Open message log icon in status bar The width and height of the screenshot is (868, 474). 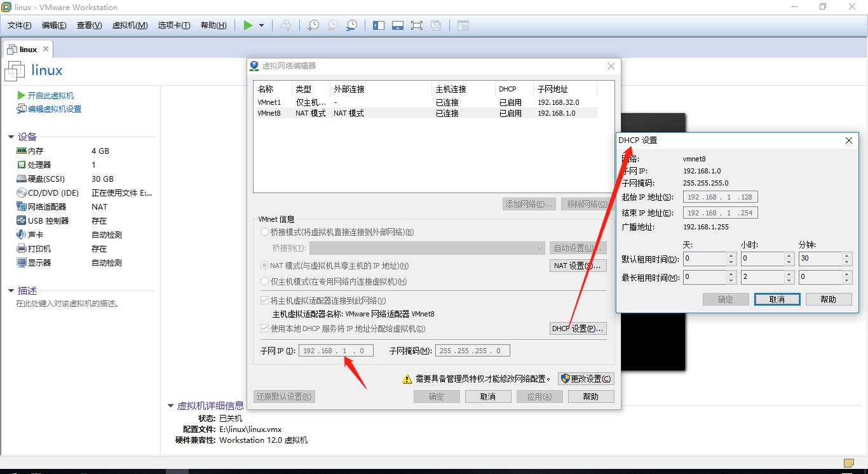point(848,463)
